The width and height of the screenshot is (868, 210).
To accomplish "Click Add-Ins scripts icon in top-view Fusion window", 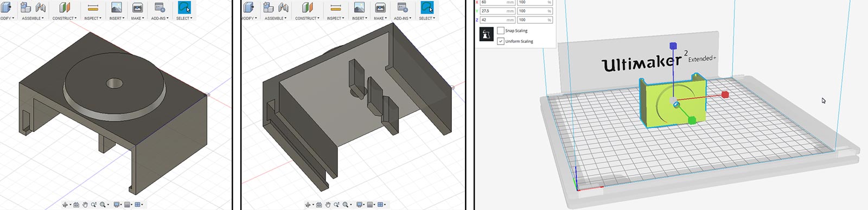I will [x=159, y=7].
